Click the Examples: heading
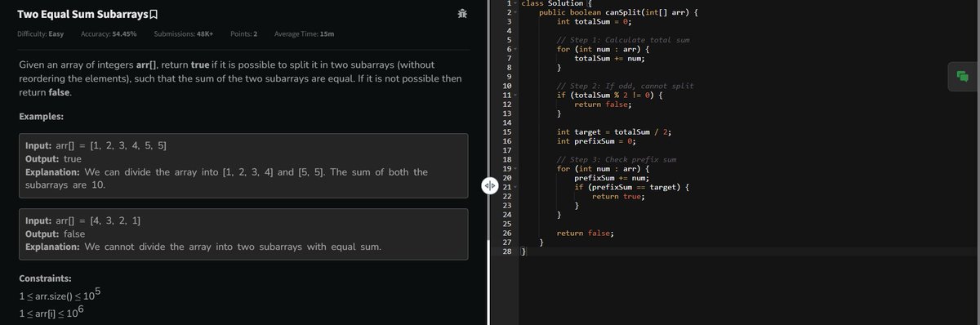 [41, 117]
